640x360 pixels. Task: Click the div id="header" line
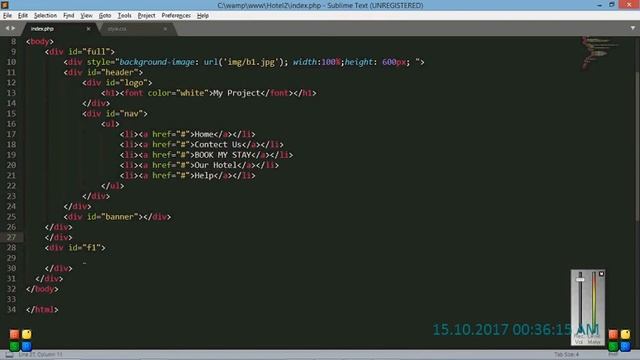click(103, 73)
